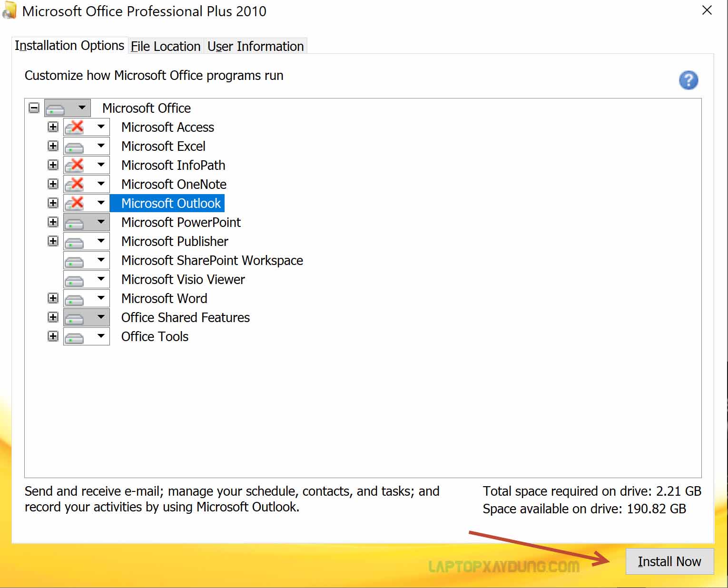Expand the Microsoft Publisher tree node

(53, 241)
